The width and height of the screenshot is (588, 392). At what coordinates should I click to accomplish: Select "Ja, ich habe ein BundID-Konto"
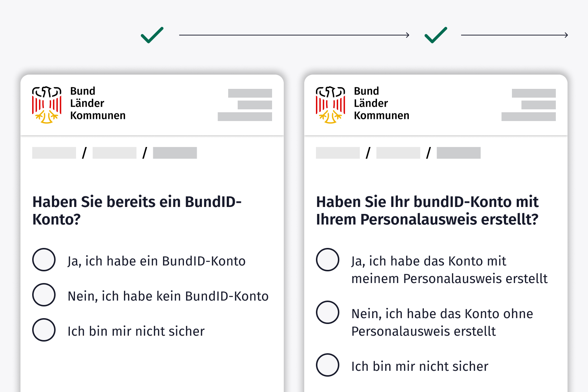44,260
